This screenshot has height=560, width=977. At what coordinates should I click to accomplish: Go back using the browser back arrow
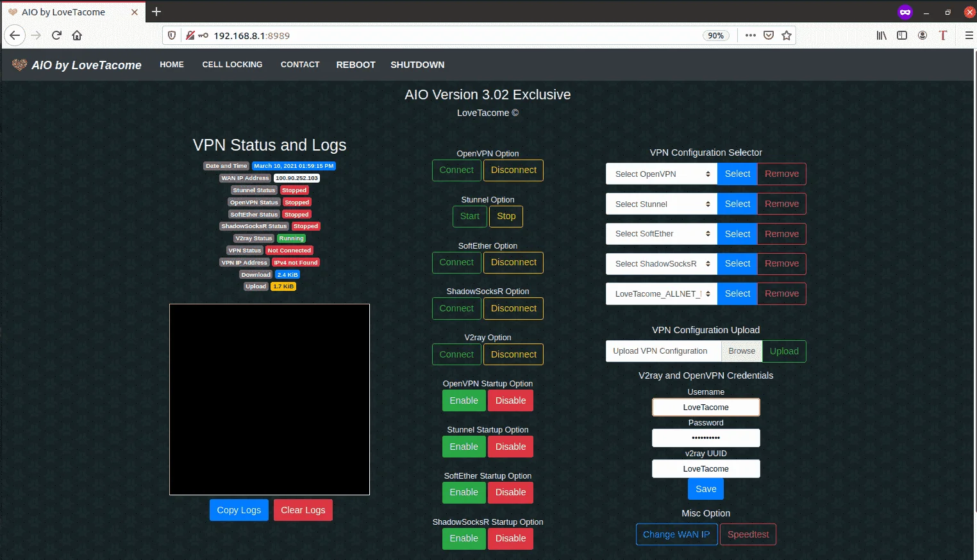pos(15,35)
